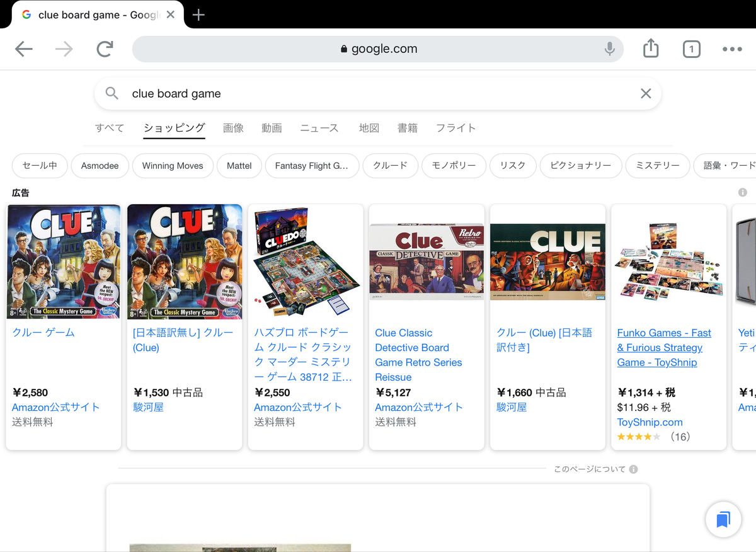
Task: Select the ショッピング tab
Action: pyautogui.click(x=175, y=128)
